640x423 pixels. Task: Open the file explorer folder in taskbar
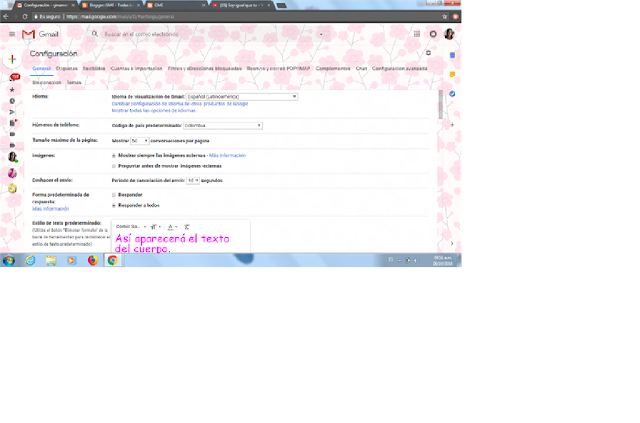51,260
